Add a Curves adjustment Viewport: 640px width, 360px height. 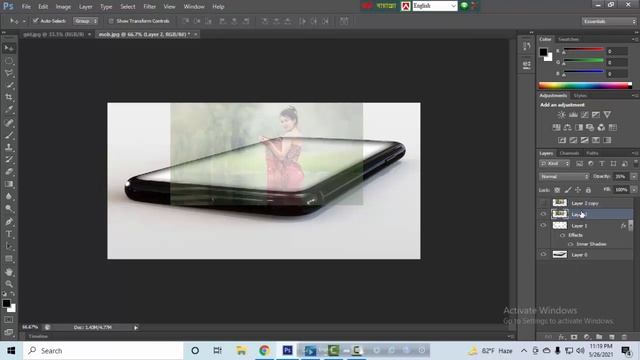point(584,115)
